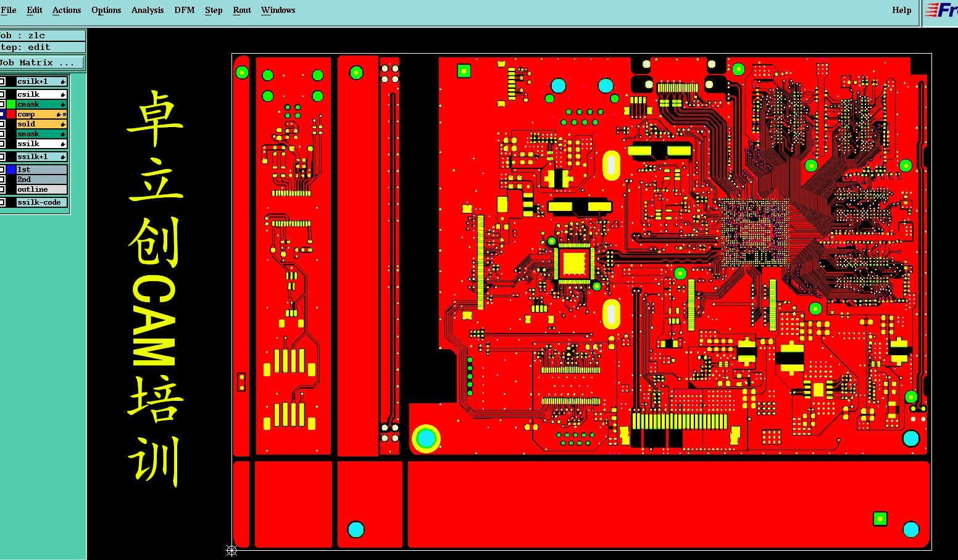
Task: Open the Edit menu
Action: tap(35, 10)
